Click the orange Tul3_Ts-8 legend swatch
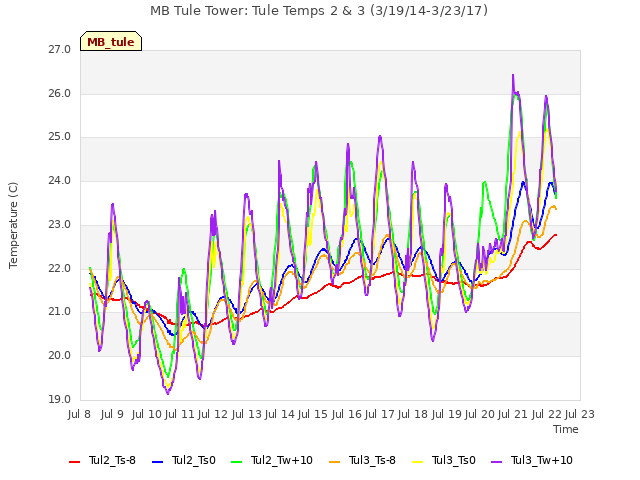This screenshot has height=480, width=640. pos(334,462)
